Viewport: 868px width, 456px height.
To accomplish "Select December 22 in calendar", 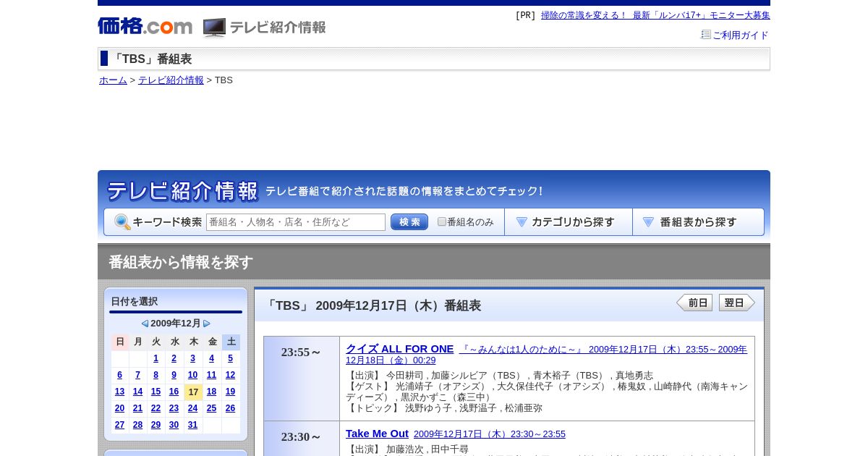I will [x=156, y=408].
